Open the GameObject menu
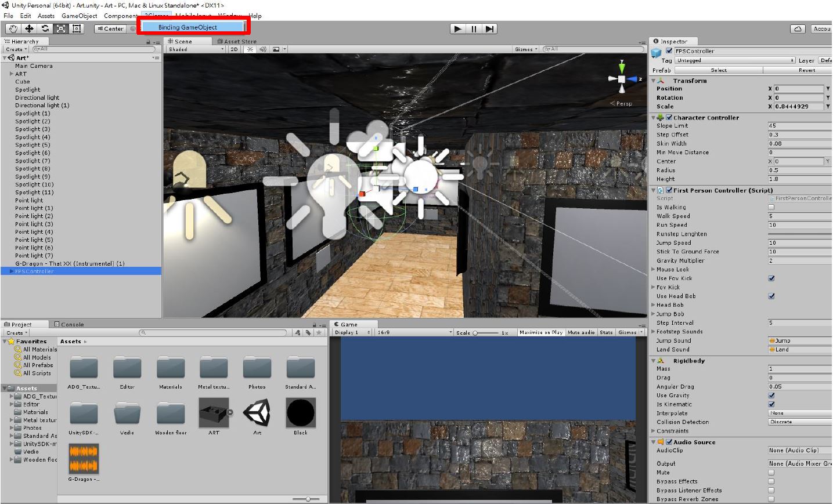833x504 pixels. click(79, 16)
